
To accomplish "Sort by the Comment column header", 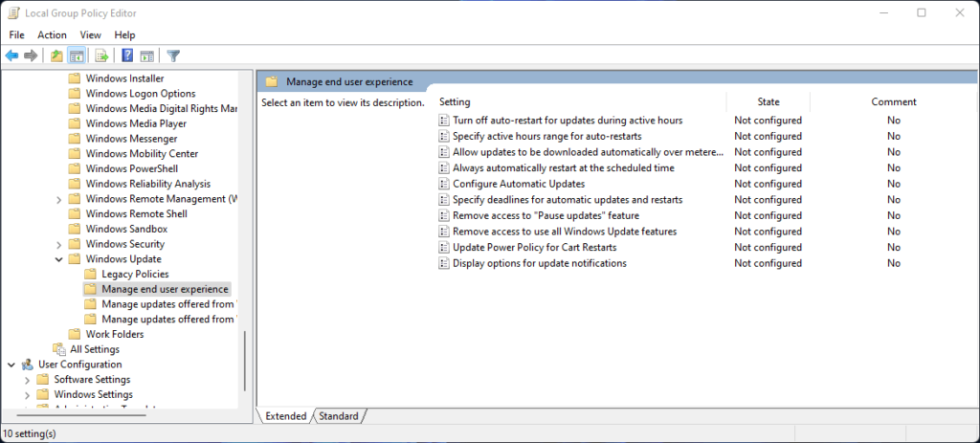I will tap(893, 101).
